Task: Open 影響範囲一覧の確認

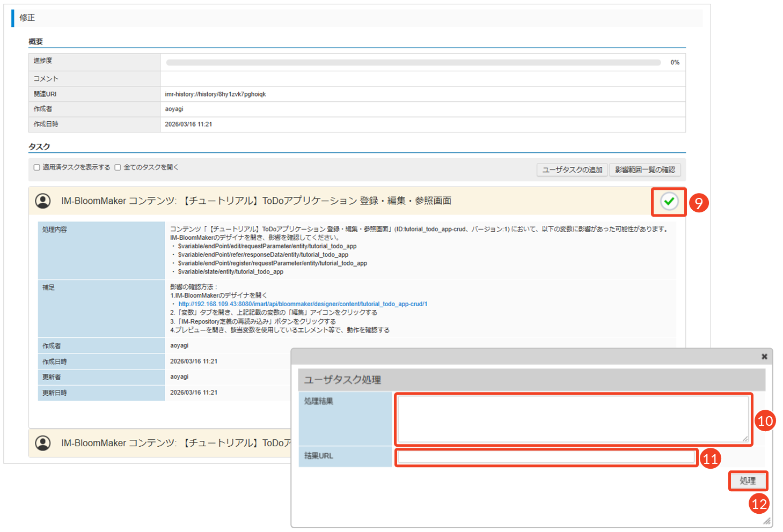Action: [x=645, y=170]
